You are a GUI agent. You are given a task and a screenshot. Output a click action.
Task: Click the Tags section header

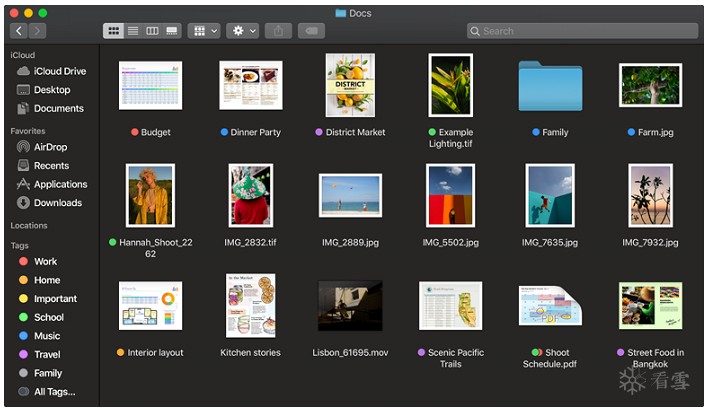tap(19, 245)
